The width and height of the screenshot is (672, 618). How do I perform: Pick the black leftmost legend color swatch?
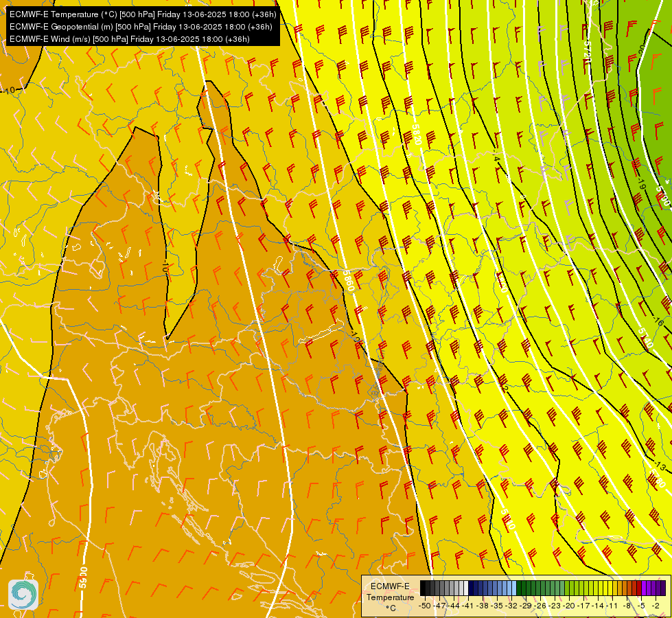point(423,588)
